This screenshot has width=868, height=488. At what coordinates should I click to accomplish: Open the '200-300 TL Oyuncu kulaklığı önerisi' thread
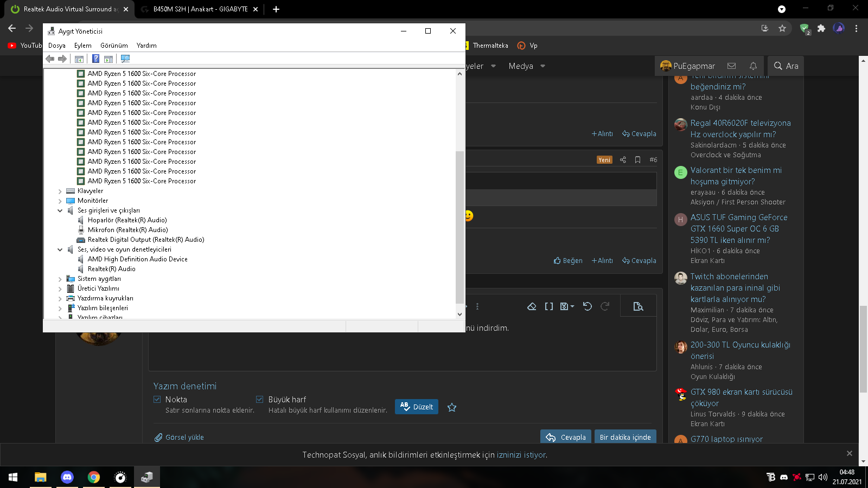pos(741,350)
